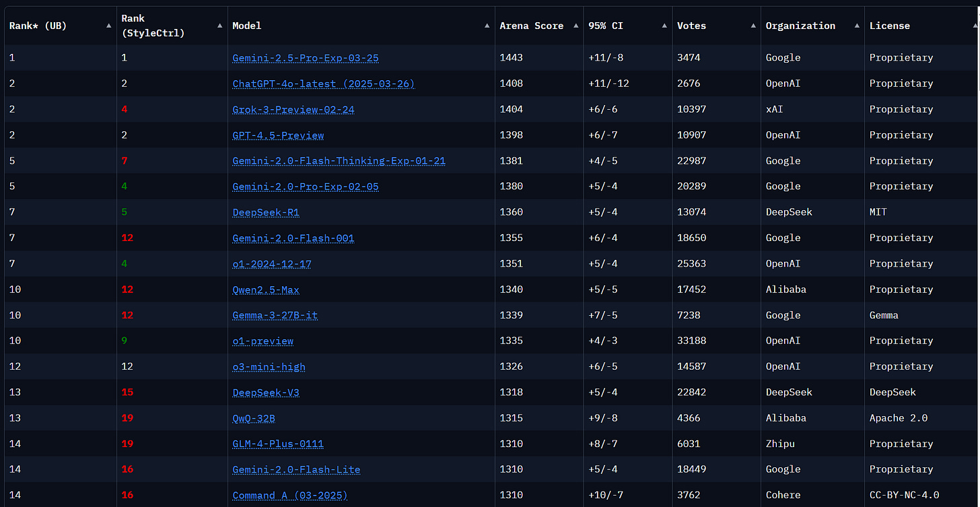
Task: Open the DeepSeek-V3 model link
Action: coord(266,392)
